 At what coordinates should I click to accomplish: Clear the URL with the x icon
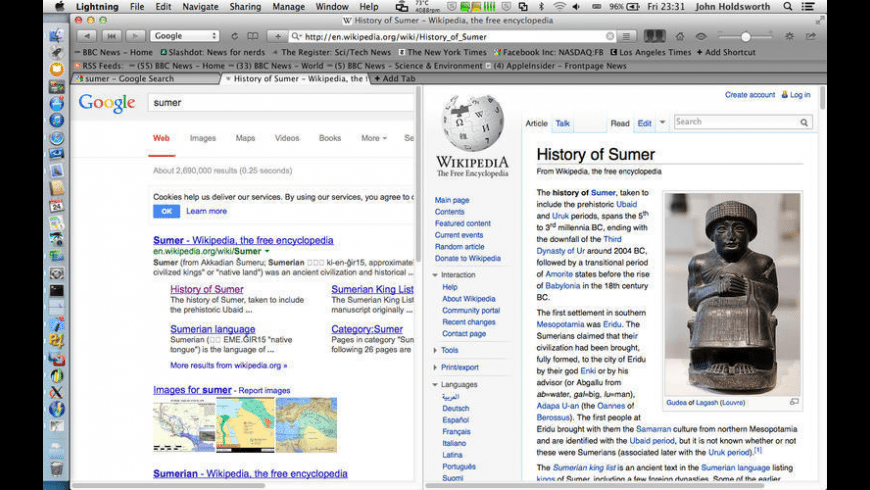[x=610, y=36]
